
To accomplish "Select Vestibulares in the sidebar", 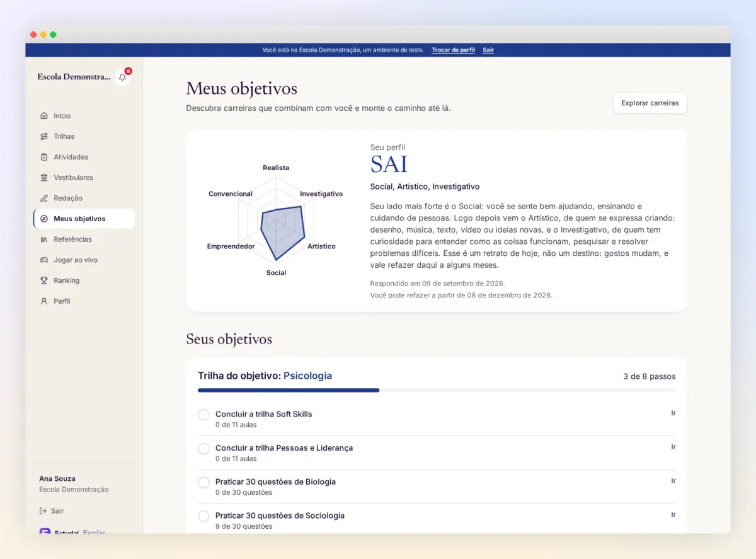I will pos(84,178).
